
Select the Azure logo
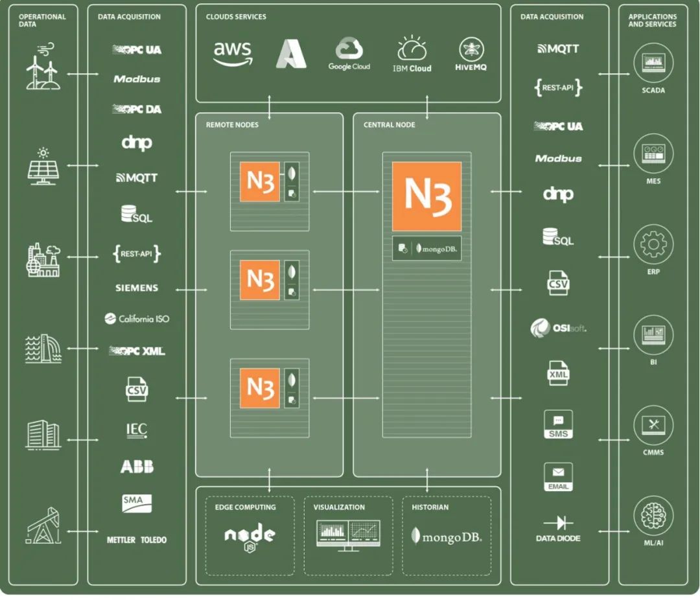pyautogui.click(x=291, y=54)
